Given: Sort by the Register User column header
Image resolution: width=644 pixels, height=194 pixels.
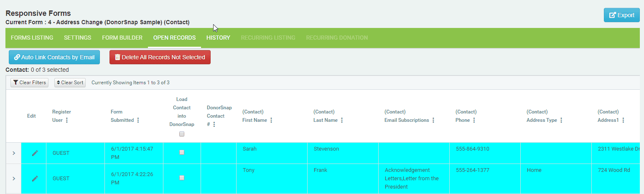Looking at the screenshot, I should coord(61,116).
